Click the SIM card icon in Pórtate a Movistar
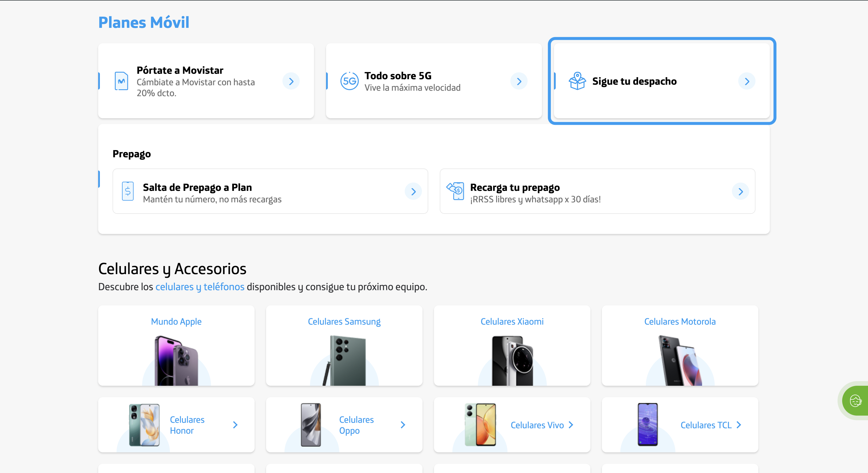Viewport: 868px width, 473px height. coord(121,81)
